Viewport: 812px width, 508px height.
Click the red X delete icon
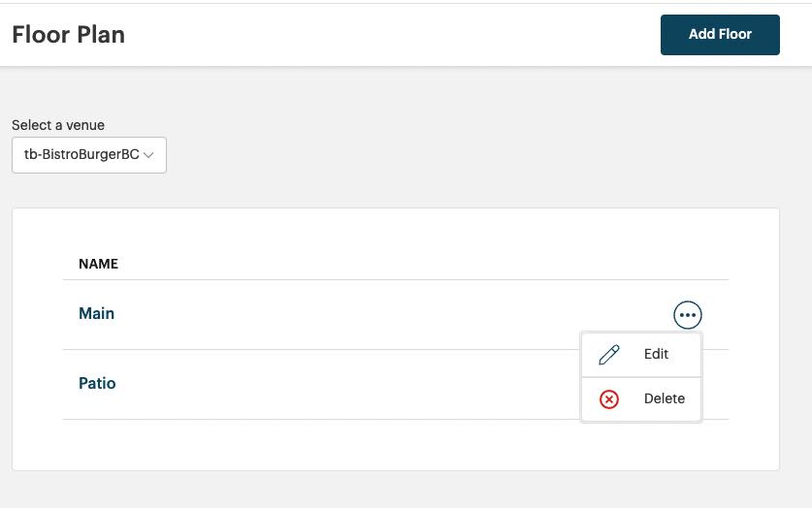coord(609,399)
